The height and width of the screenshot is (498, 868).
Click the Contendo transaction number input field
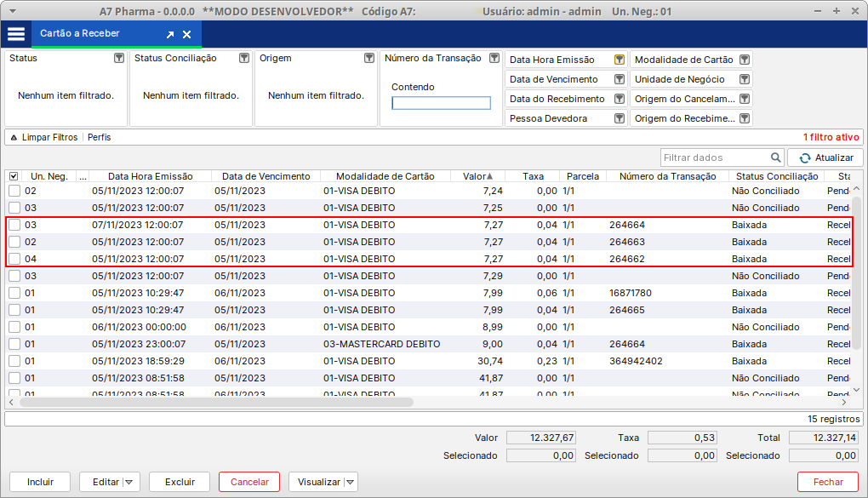(x=441, y=103)
